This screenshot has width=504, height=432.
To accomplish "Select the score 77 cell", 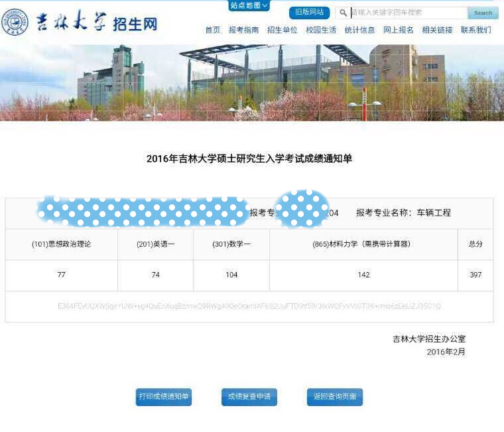I will click(62, 275).
